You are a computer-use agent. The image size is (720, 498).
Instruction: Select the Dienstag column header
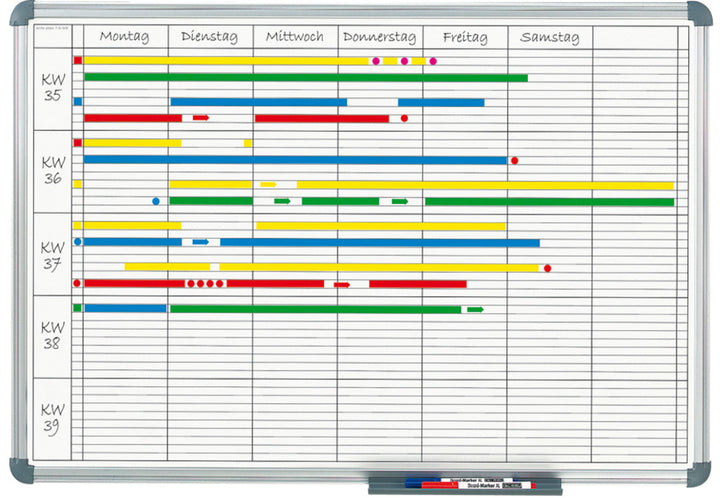pos(209,36)
